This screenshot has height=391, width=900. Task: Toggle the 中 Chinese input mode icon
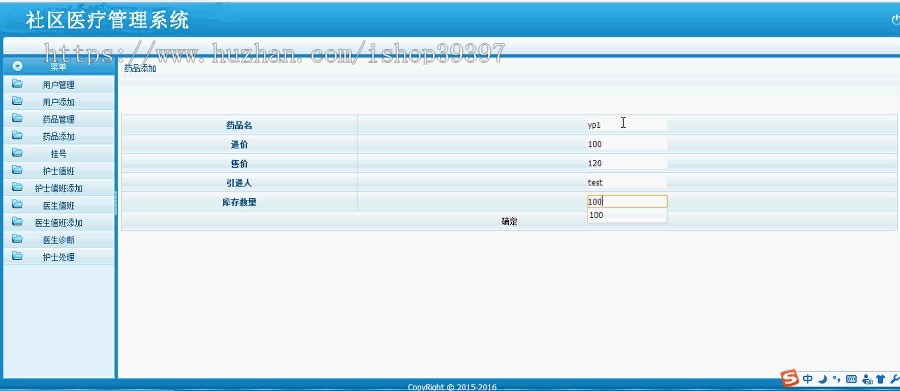(x=808, y=379)
